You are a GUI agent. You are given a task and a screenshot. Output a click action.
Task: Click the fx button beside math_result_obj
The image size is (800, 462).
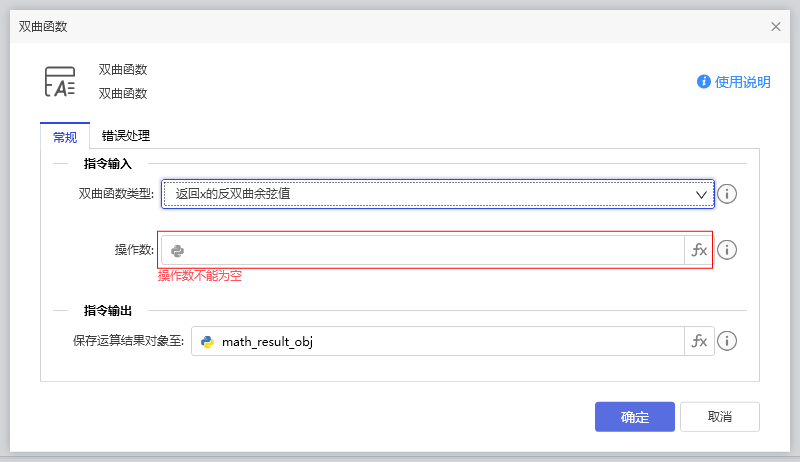(x=699, y=341)
